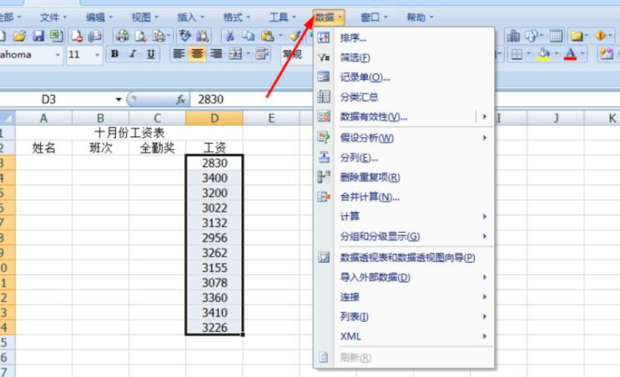Click the shapes icon in the toolbar
The image size is (620, 377).
(x=531, y=36)
